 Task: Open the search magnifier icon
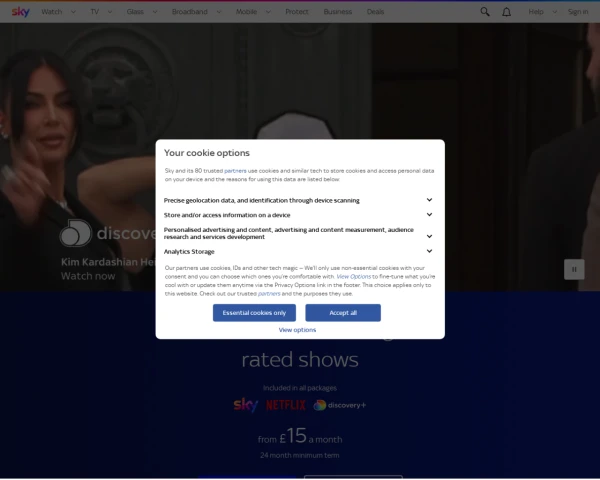[x=484, y=12]
